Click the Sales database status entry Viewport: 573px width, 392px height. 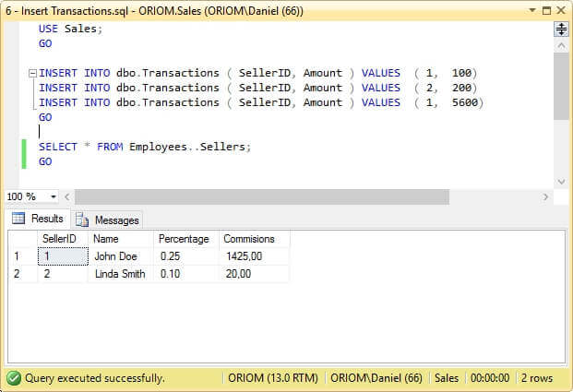(x=447, y=378)
